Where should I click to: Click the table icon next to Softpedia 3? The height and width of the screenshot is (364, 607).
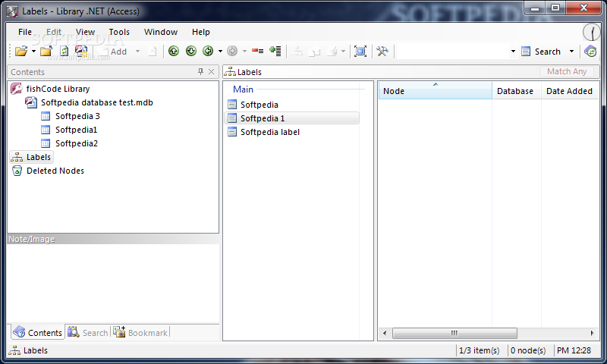46,116
